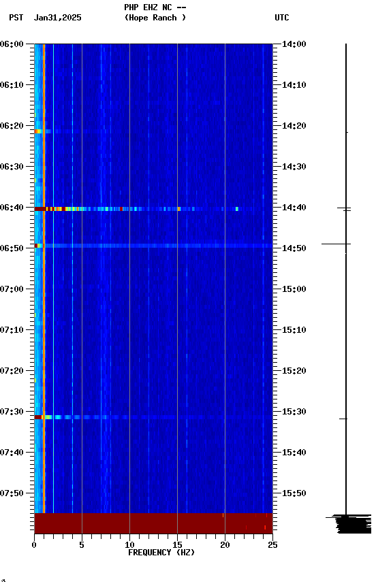Click the 06:40 PST time label

[x=12, y=208]
